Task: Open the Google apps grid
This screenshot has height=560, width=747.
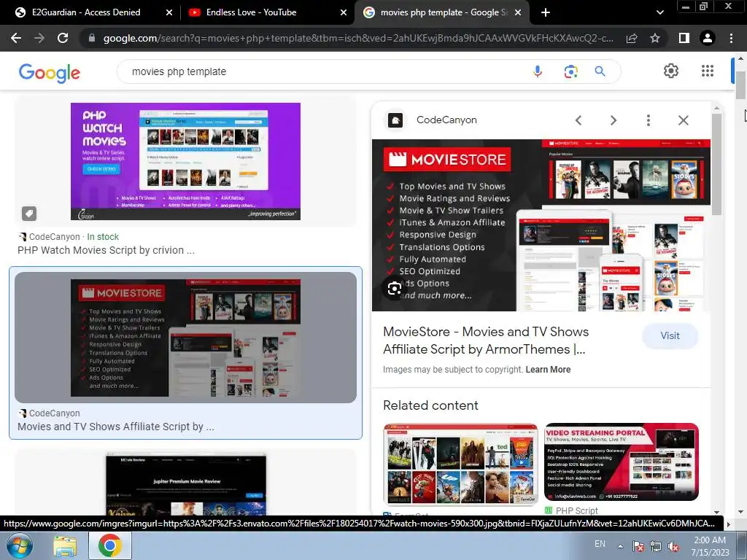Action: pyautogui.click(x=708, y=71)
